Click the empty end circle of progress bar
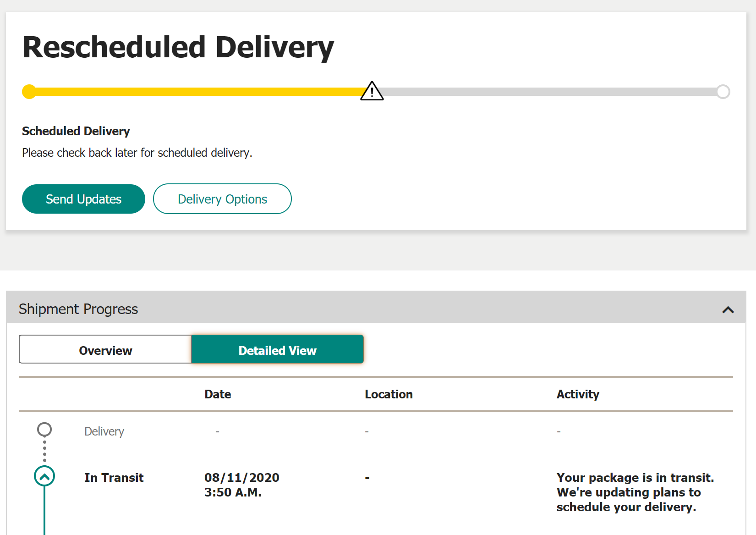Screen dimensions: 756x535 click(x=723, y=92)
